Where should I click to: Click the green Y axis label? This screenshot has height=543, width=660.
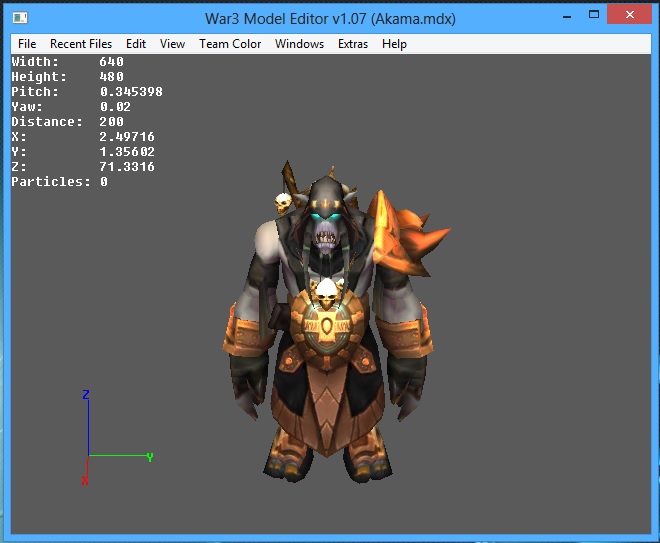(150, 457)
